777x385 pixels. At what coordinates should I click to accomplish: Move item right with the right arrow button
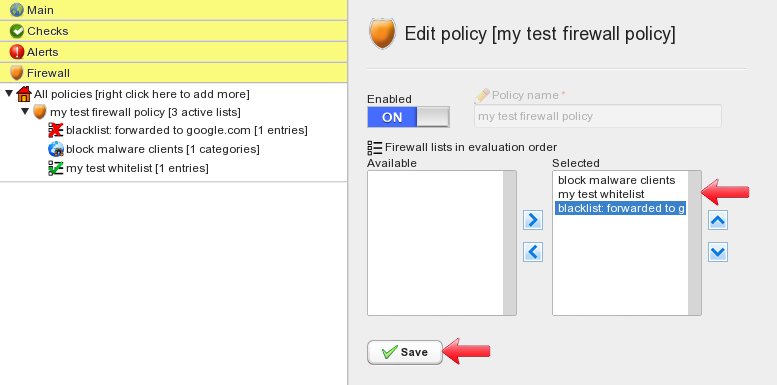pyautogui.click(x=533, y=220)
